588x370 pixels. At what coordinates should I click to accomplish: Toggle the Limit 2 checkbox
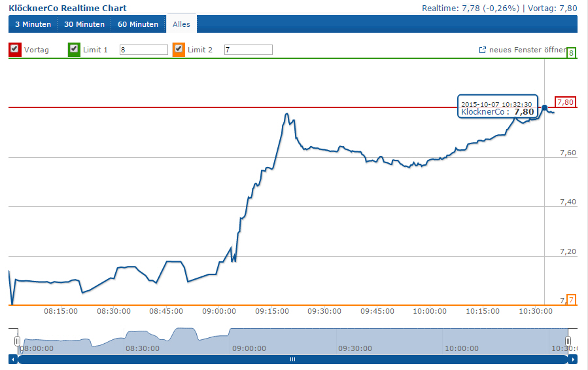179,49
